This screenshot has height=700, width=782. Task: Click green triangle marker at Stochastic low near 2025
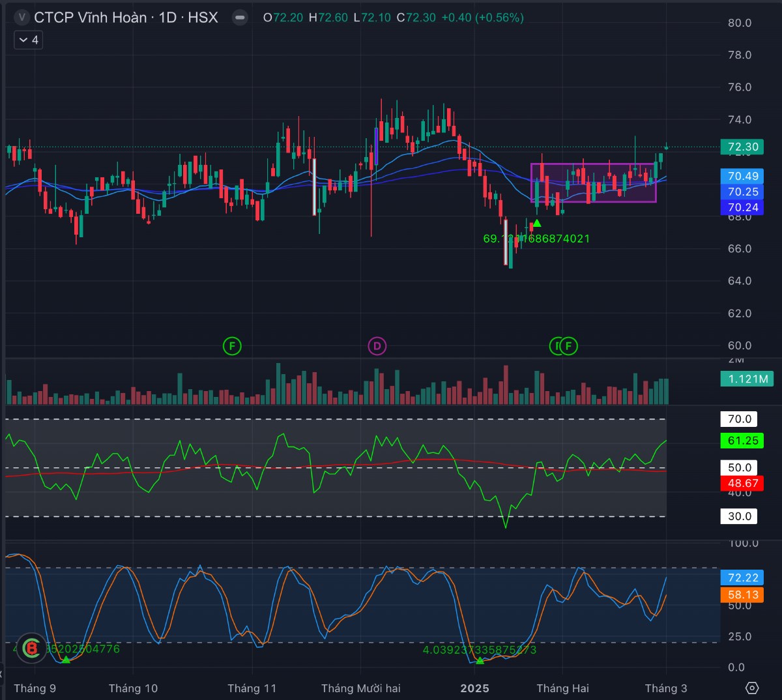click(x=480, y=661)
